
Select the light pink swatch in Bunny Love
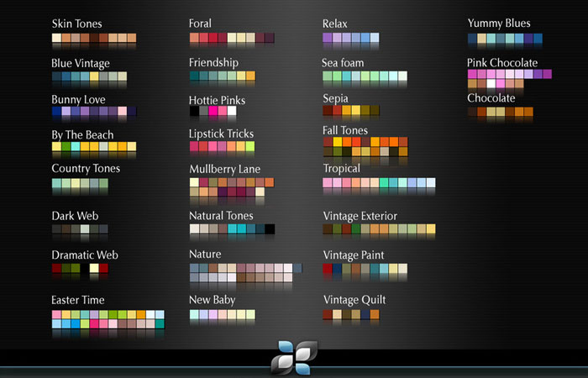pos(123,111)
